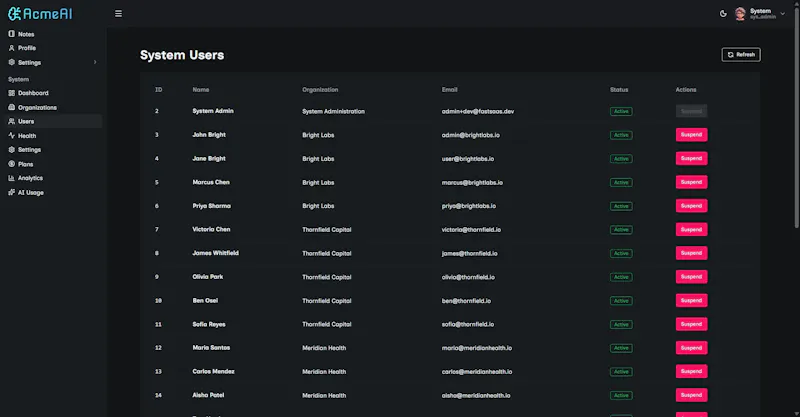Select email maria@meridianhealth.io

click(x=477, y=348)
